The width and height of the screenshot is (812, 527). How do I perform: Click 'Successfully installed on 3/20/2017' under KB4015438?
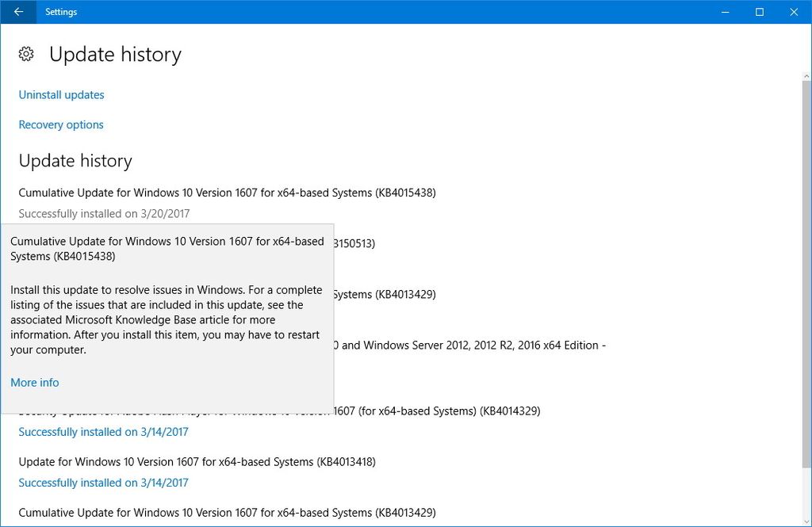103,213
